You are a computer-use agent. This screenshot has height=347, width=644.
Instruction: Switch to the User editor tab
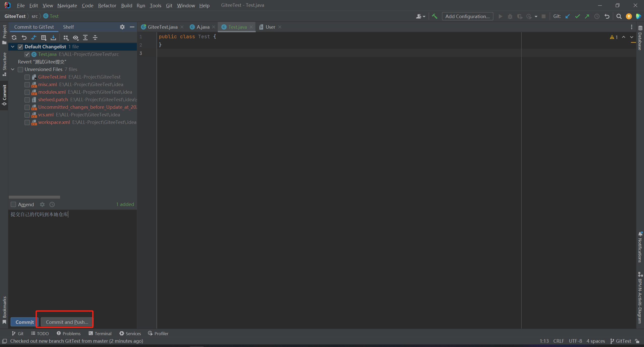point(270,27)
